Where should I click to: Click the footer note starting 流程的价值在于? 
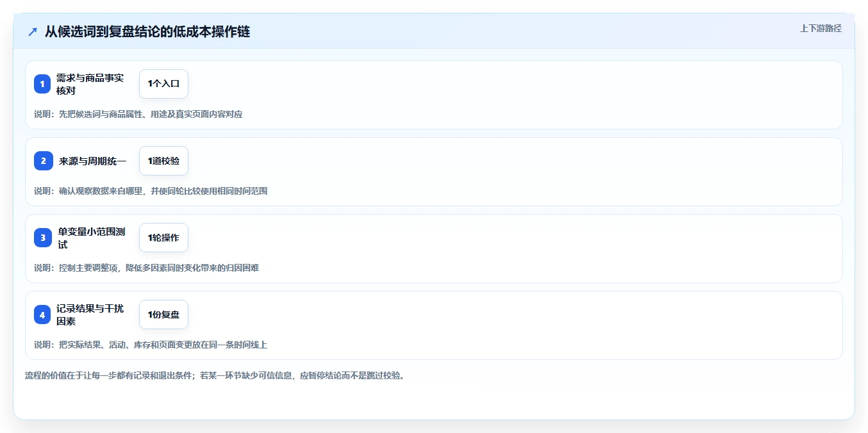[215, 375]
